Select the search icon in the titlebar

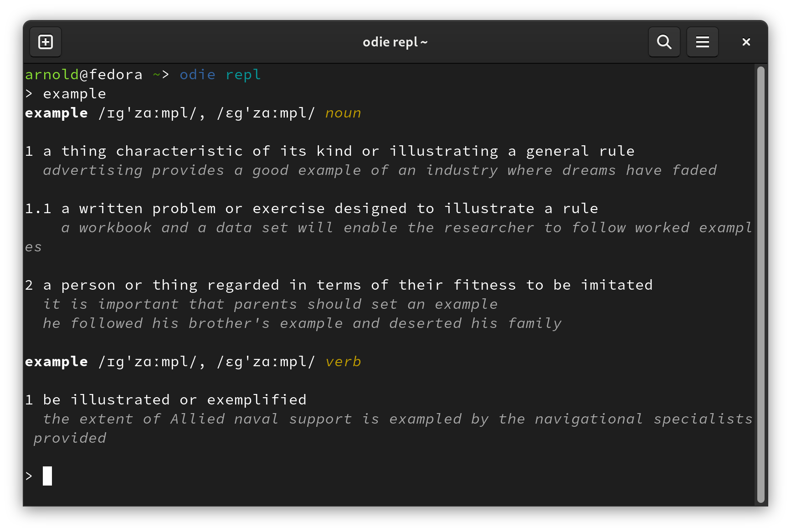coord(664,41)
